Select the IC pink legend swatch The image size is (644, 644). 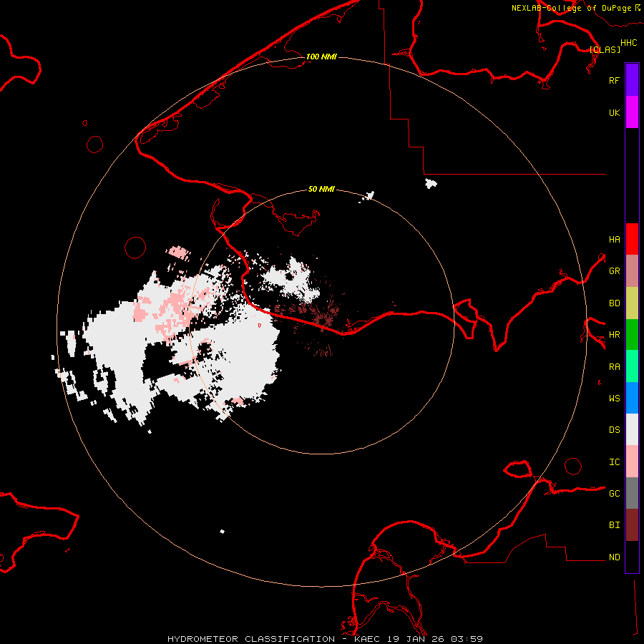[632, 462]
